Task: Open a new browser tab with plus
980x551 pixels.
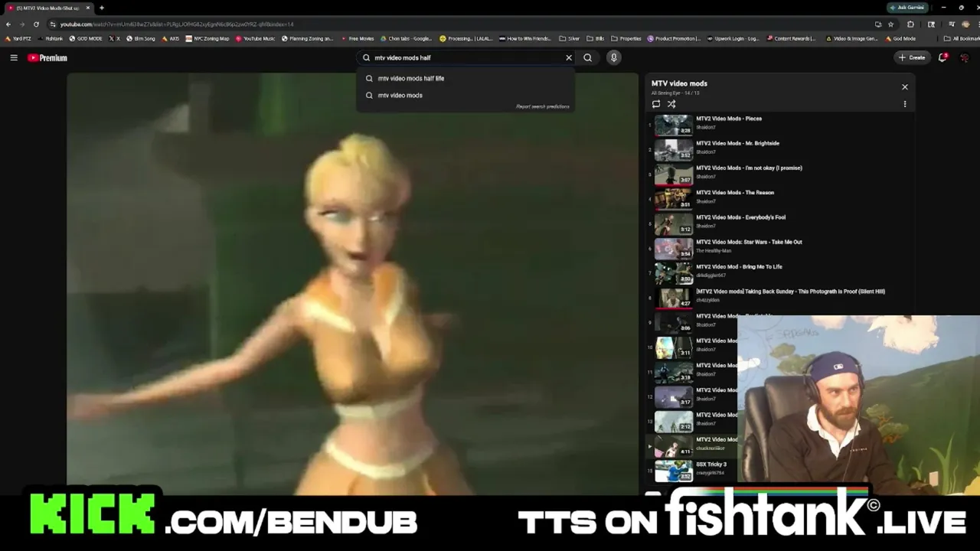Action: click(102, 8)
